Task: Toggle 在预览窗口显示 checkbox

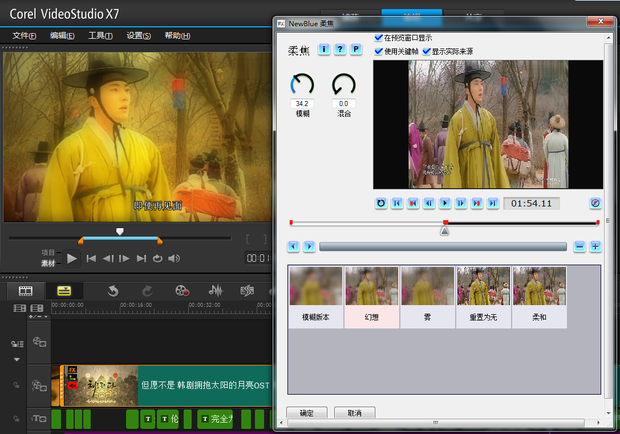Action: 379,38
